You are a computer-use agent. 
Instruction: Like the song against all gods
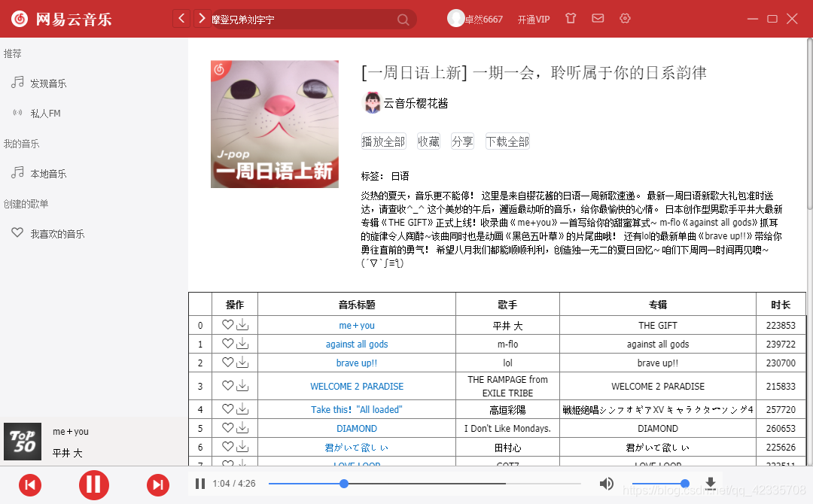pyautogui.click(x=227, y=343)
